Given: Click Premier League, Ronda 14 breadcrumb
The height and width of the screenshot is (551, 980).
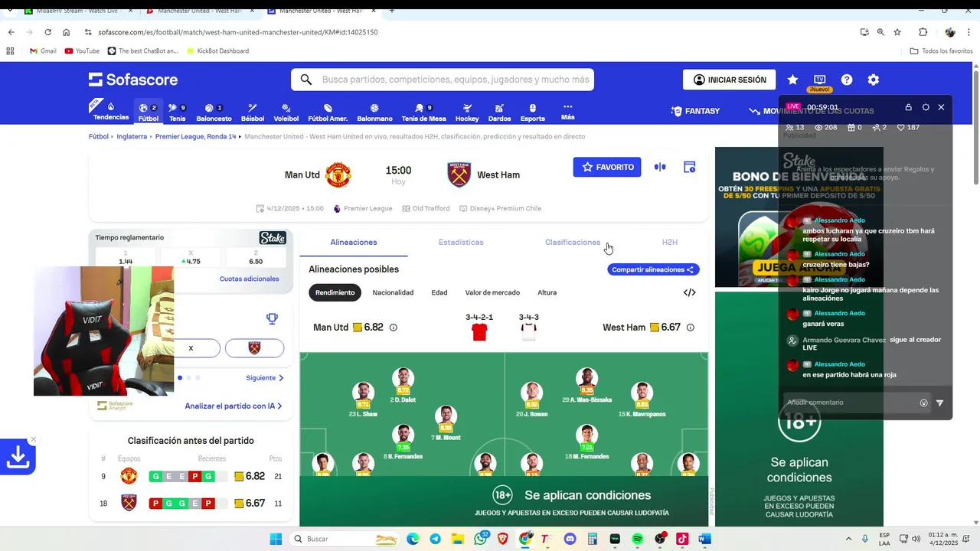Looking at the screenshot, I should 195,136.
